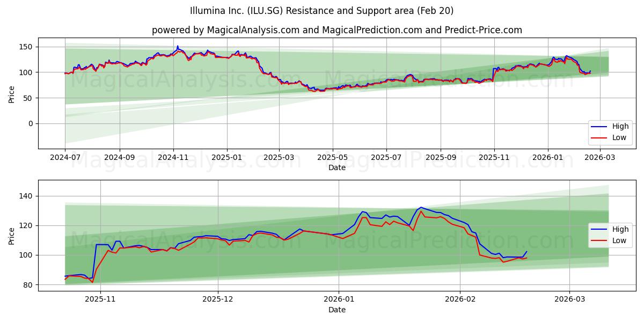Click the 2025-12 label on bottom chart axis
644x322 pixels.
pyautogui.click(x=218, y=301)
